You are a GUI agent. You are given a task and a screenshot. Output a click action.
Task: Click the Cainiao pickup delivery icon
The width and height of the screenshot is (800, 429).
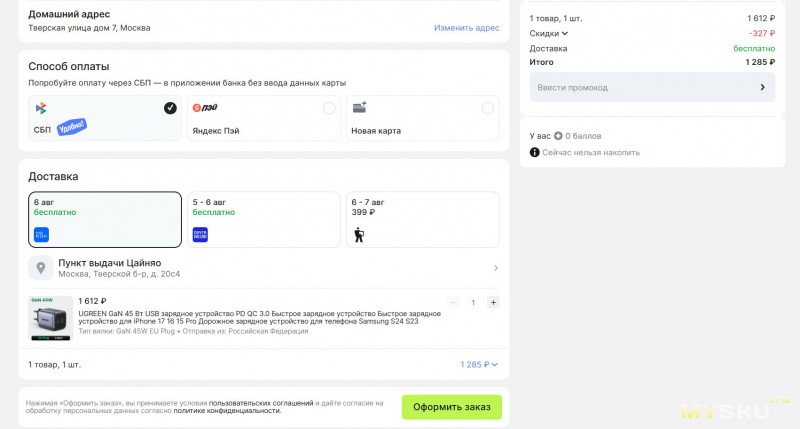[41, 235]
